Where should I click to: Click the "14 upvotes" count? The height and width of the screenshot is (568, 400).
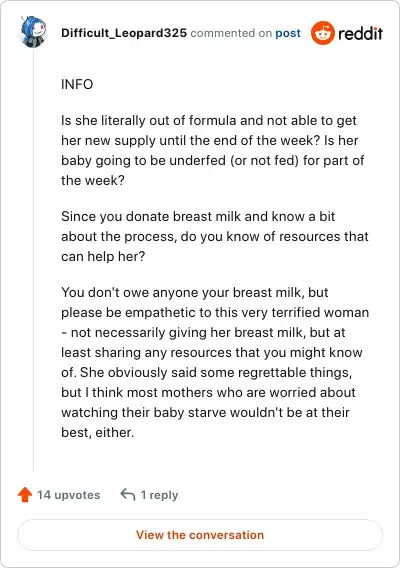(69, 495)
